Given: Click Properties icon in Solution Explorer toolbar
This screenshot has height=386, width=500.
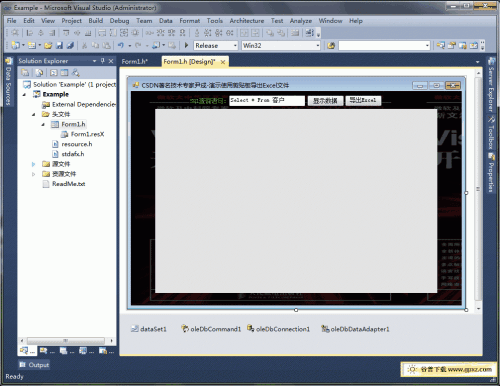Looking at the screenshot, I should 25,72.
